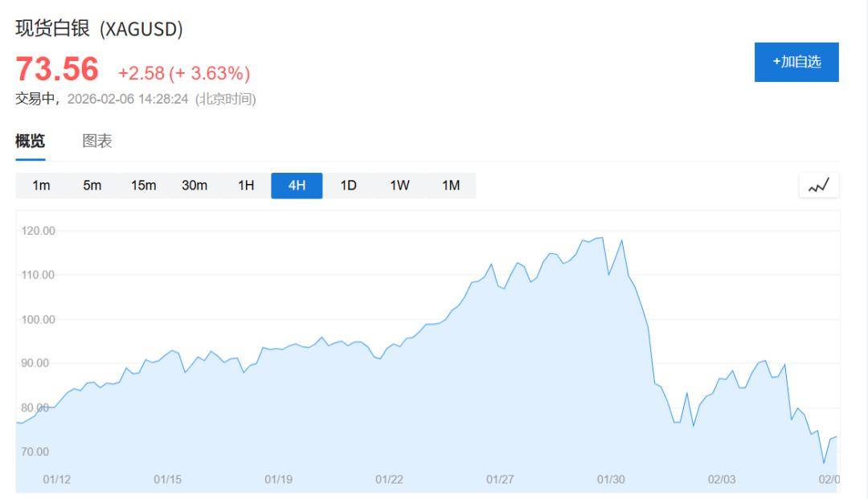Click the +2.58 (+3.63%) change figure
The width and height of the screenshot is (868, 499).
184,74
